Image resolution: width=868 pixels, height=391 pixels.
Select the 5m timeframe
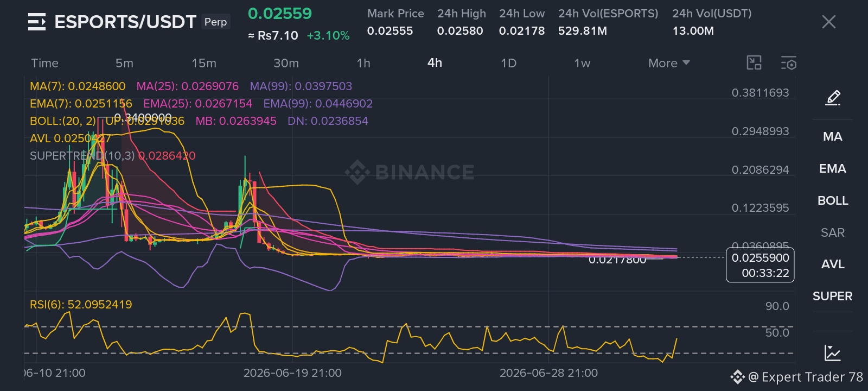coord(124,63)
